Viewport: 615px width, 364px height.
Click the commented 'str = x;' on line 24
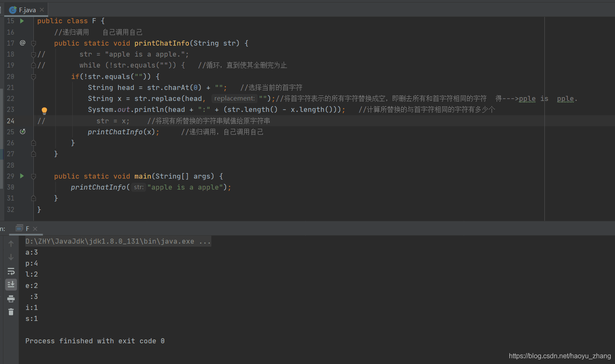tap(113, 121)
